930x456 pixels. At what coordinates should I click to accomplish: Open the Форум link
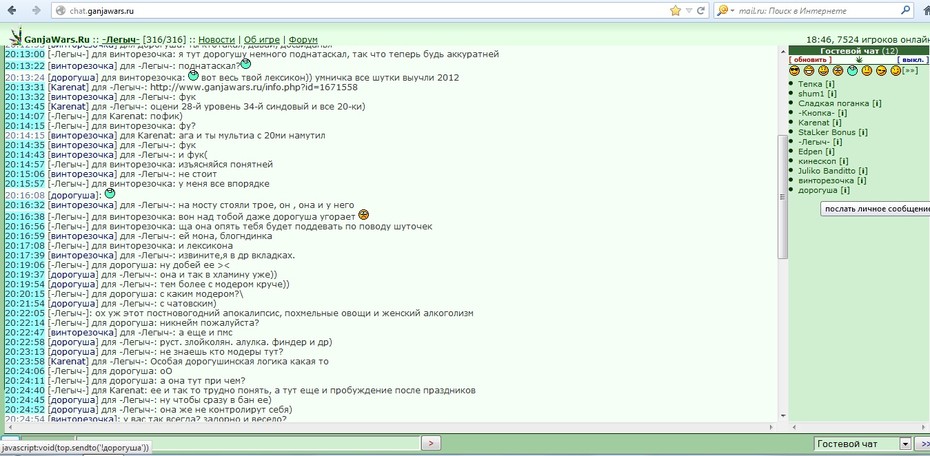(x=305, y=40)
